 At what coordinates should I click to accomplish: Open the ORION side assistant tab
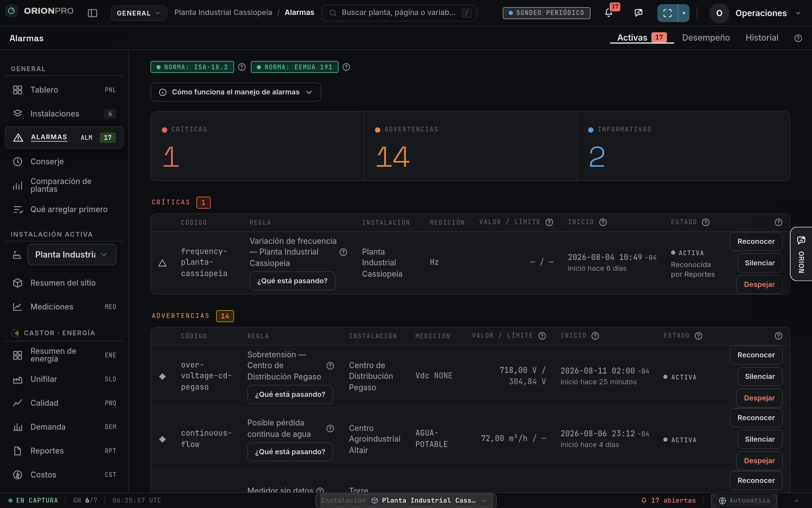coord(801,254)
